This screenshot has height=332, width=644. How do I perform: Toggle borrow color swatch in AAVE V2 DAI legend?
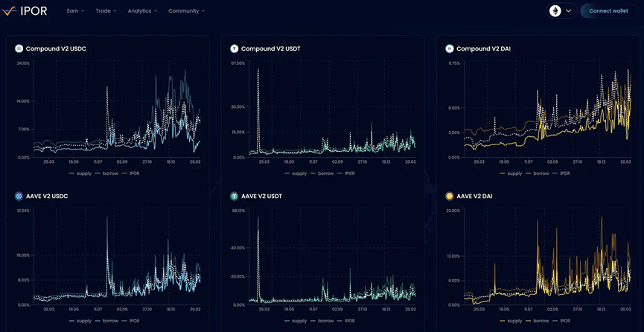click(532, 321)
